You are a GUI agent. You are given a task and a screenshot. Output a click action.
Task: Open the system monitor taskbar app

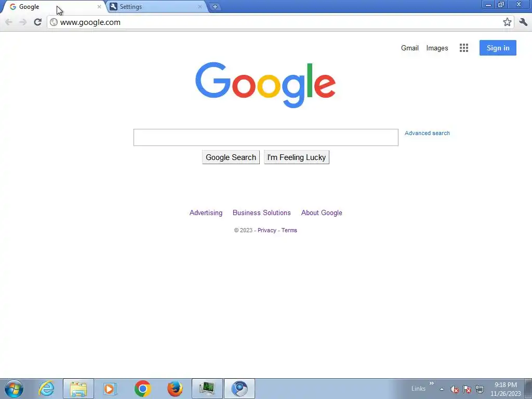[x=207, y=389]
